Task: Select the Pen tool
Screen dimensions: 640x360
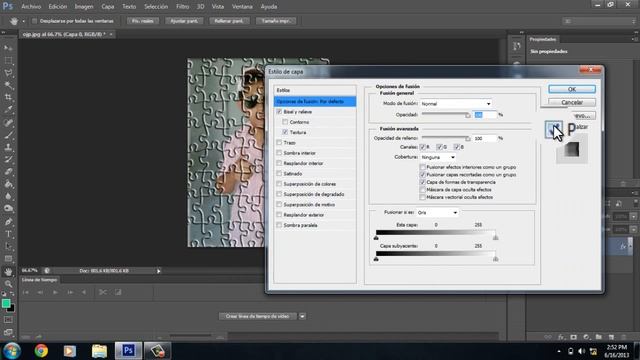Action: click(8, 222)
